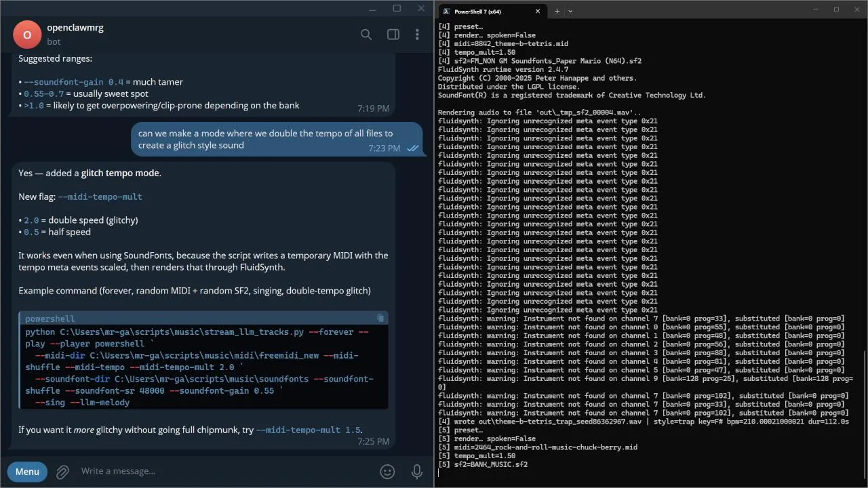Click the PowerShell tab icon
This screenshot has height=488, width=868.
[446, 11]
